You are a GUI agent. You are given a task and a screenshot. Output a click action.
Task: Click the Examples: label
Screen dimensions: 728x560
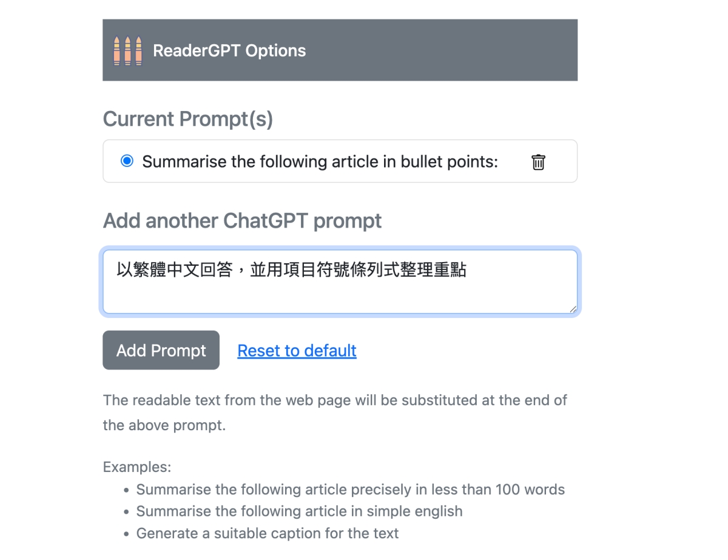[137, 467]
